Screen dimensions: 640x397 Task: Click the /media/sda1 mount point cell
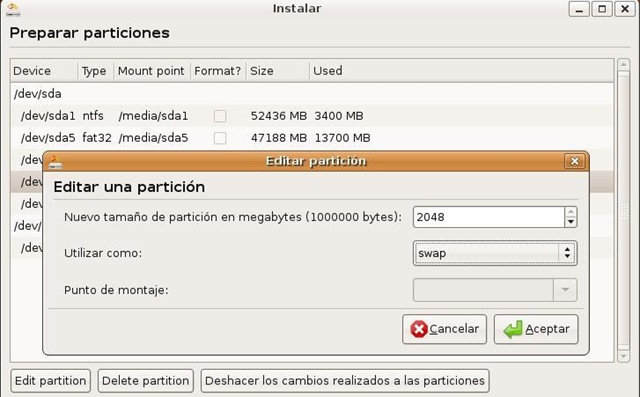pyautogui.click(x=153, y=116)
